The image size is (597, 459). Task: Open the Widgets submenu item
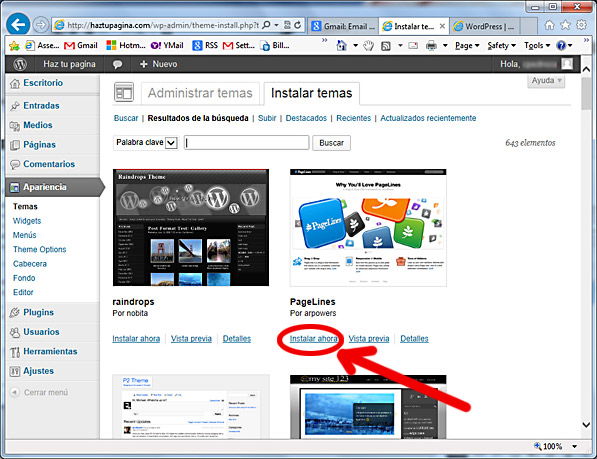tap(27, 221)
